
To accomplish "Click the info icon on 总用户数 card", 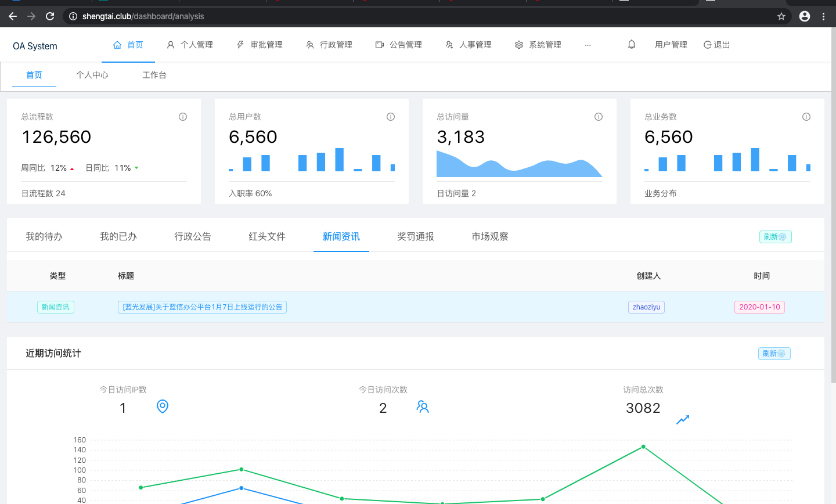I will point(390,116).
